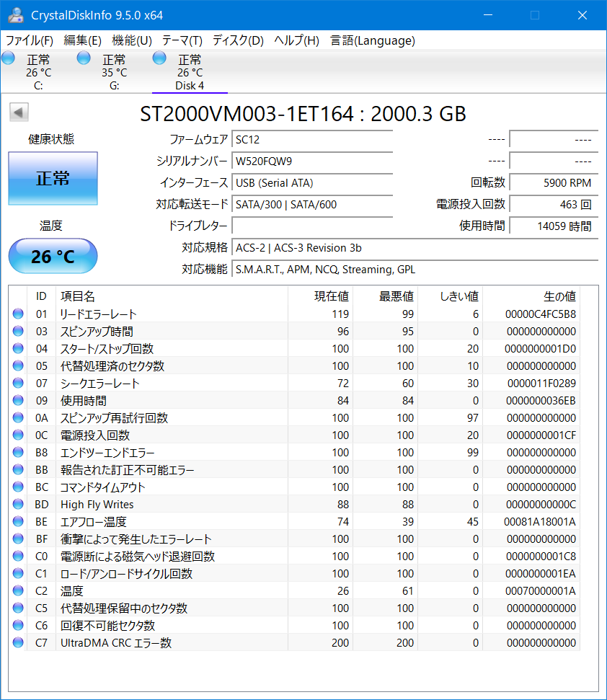Click raw value 00000C4FC5B8
The width and height of the screenshot is (607, 700).
(x=541, y=314)
